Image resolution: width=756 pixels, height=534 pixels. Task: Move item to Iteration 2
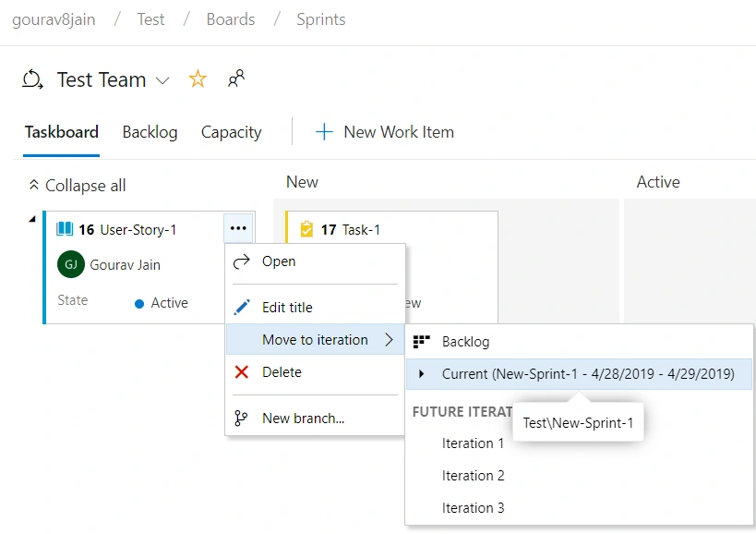579,476
